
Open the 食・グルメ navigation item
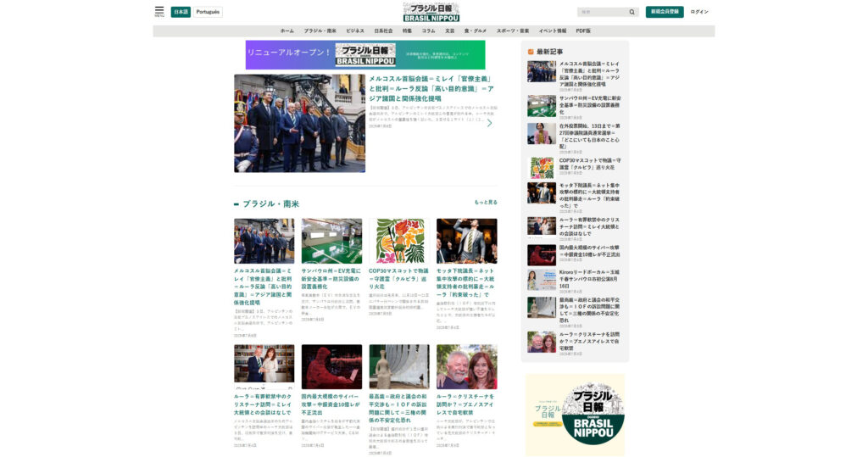click(475, 31)
